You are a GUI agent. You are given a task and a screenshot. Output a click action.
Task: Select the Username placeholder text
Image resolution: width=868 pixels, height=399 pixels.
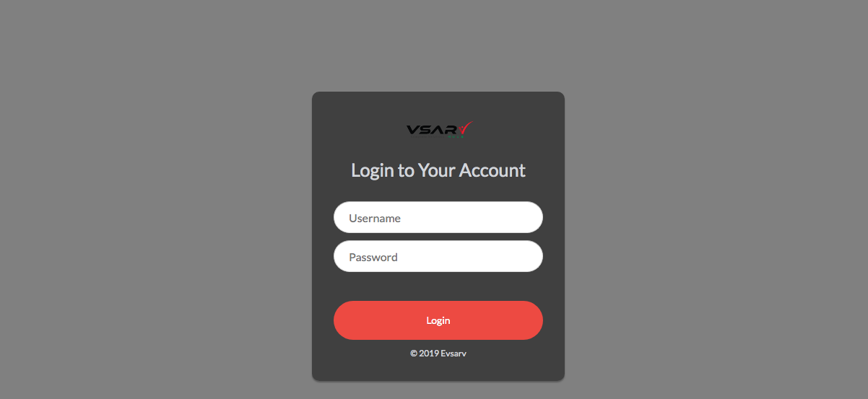click(x=375, y=218)
